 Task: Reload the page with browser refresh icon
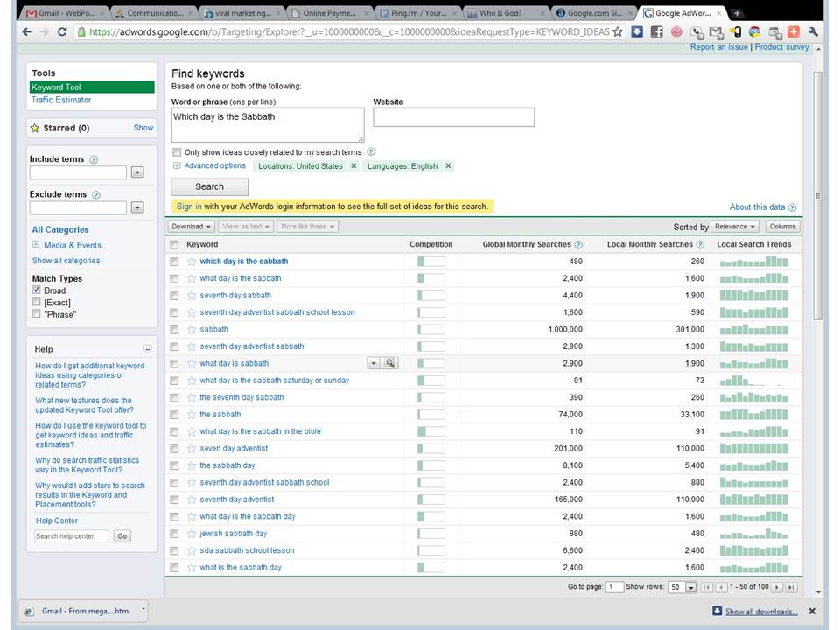coord(62,31)
